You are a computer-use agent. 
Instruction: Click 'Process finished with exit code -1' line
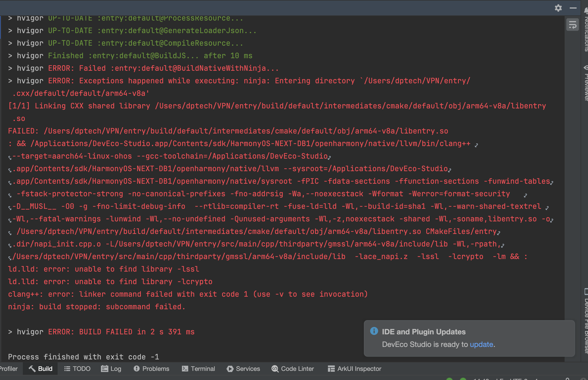[x=83, y=357]
